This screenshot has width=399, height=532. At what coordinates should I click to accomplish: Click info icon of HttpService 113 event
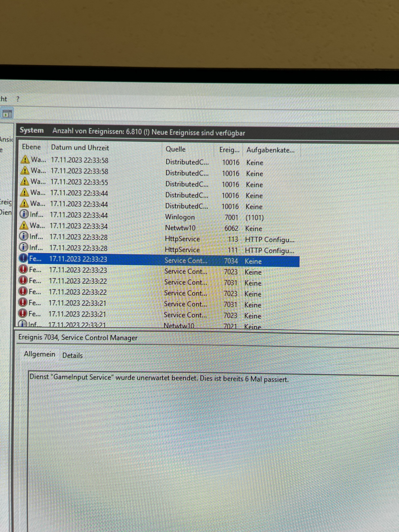click(24, 236)
